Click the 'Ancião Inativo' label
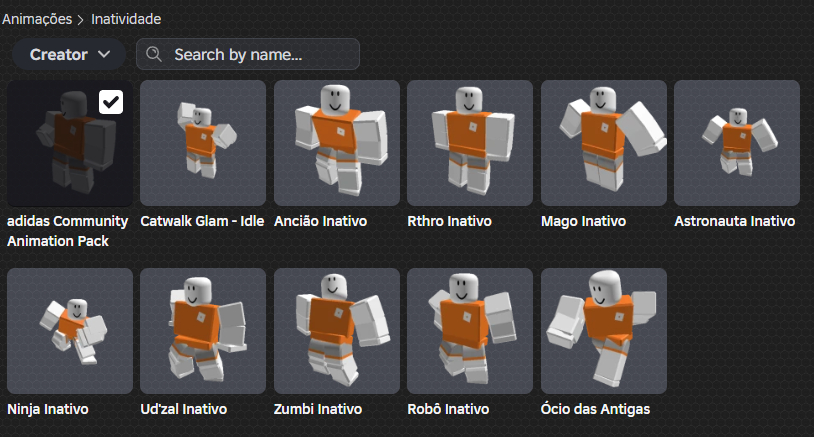The width and height of the screenshot is (814, 437). [320, 221]
